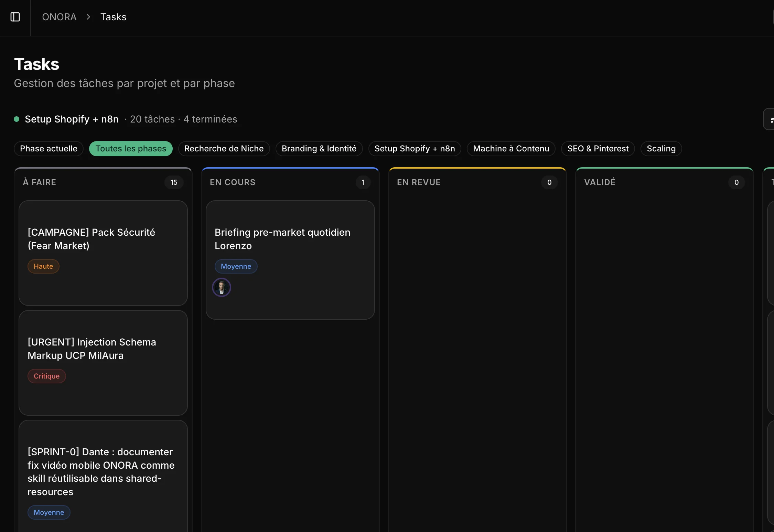Switch to the "Phase actuelle" filter
The width and height of the screenshot is (774, 532).
tap(49, 149)
